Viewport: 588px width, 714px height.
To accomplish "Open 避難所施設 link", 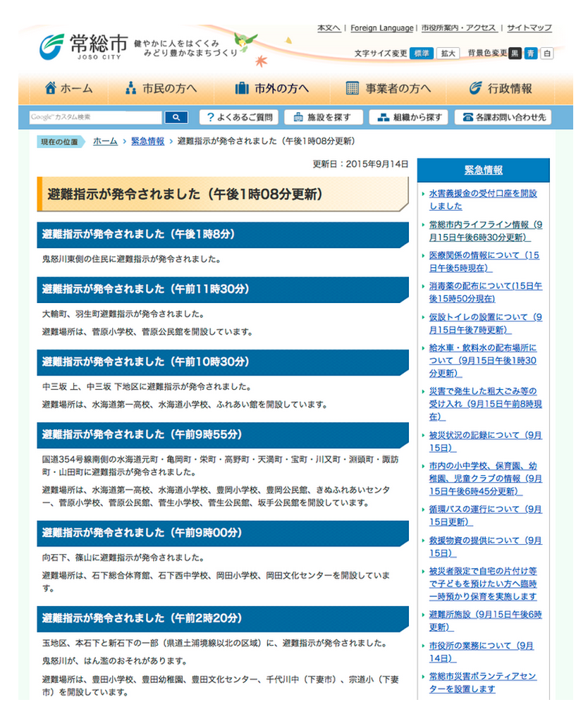I will (486, 621).
